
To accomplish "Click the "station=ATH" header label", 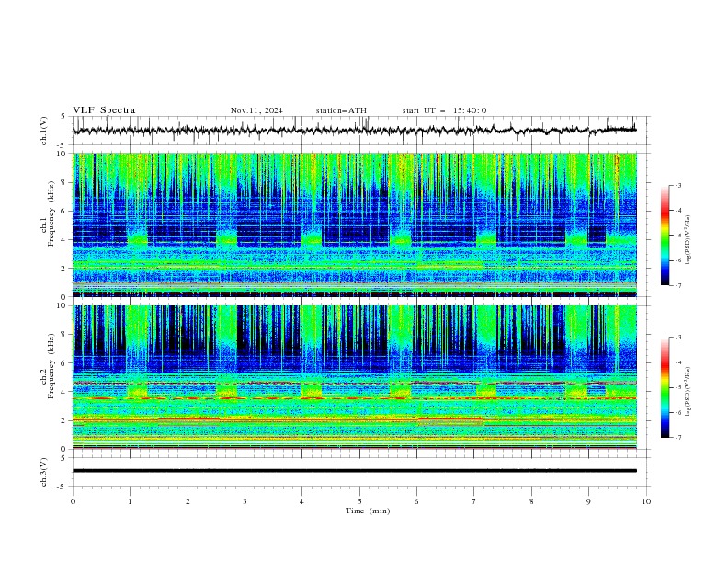I will (x=341, y=110).
